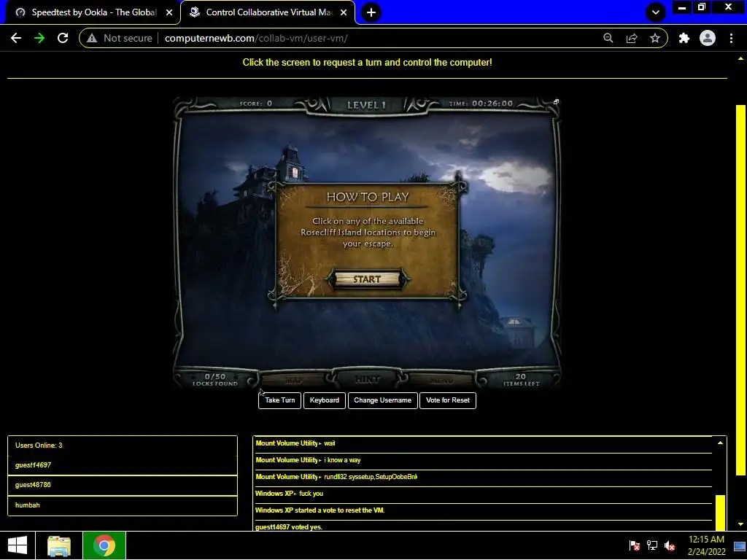Open the Chrome profile avatar
The width and height of the screenshot is (747, 560).
[x=708, y=38]
